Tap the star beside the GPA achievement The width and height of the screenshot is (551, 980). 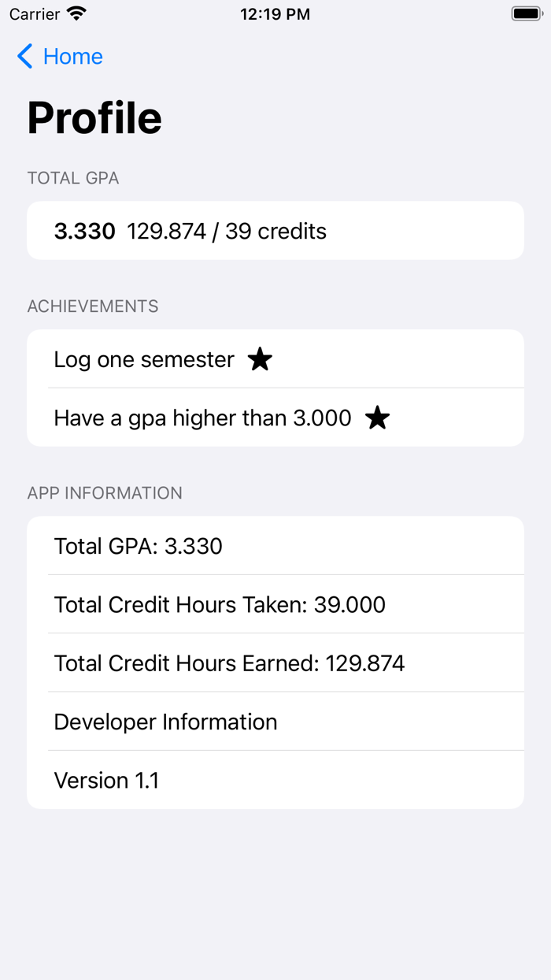click(x=377, y=418)
